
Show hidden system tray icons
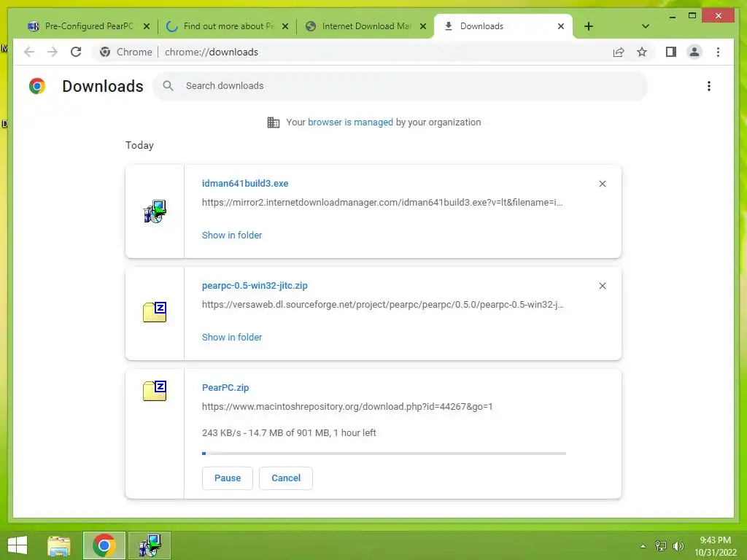pyautogui.click(x=643, y=546)
